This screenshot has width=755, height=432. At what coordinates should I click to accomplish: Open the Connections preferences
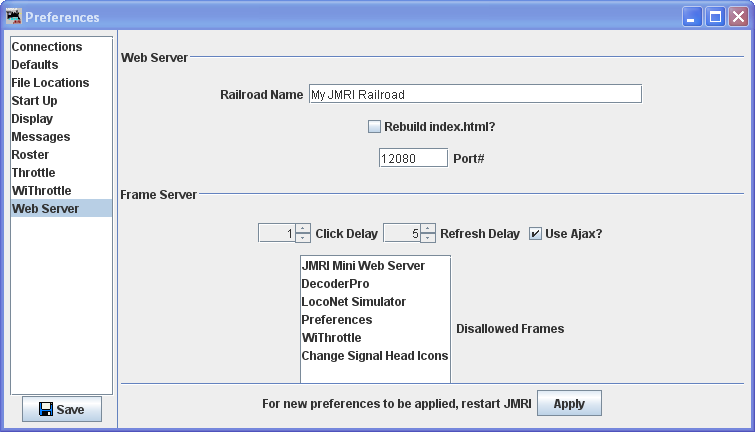[61, 47]
